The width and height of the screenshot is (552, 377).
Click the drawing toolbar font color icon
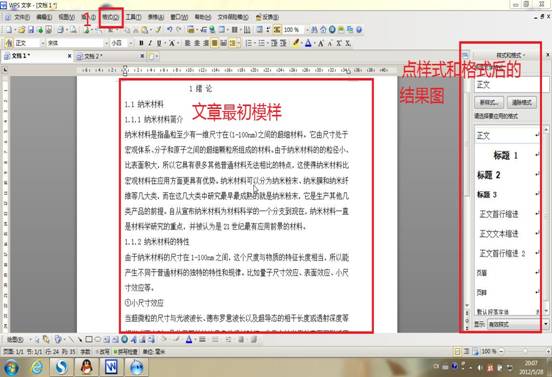tap(189, 340)
